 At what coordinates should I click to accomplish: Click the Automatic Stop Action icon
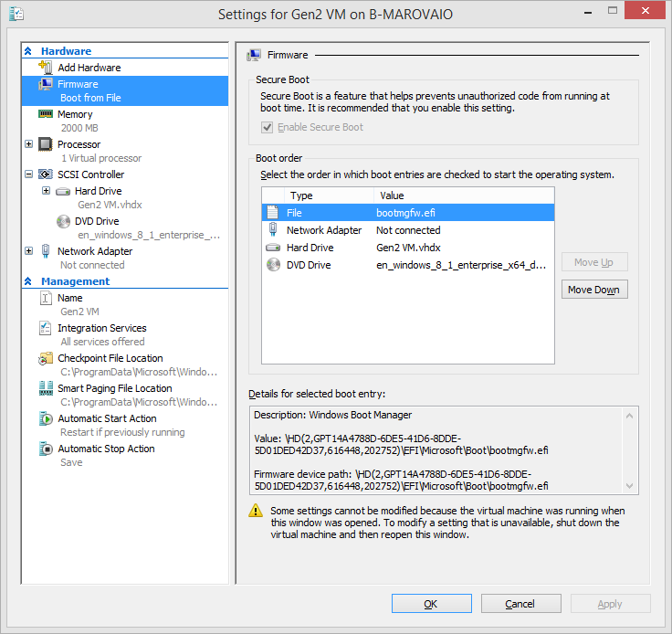click(46, 449)
